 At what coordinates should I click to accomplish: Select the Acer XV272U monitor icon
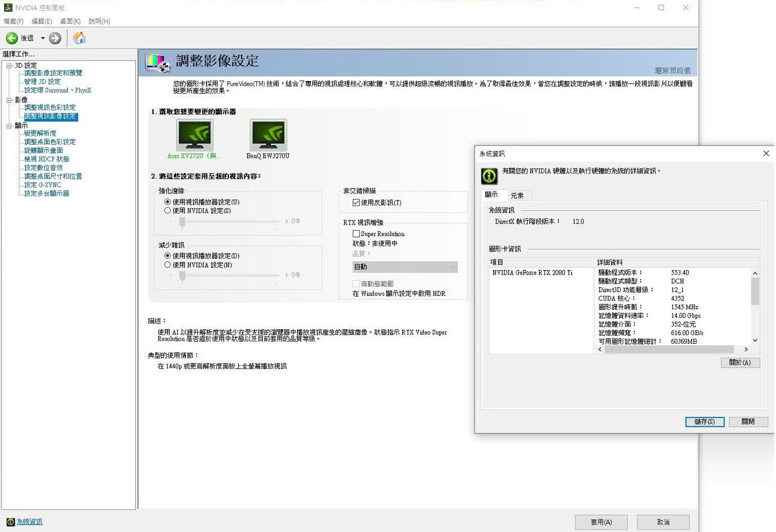point(194,135)
